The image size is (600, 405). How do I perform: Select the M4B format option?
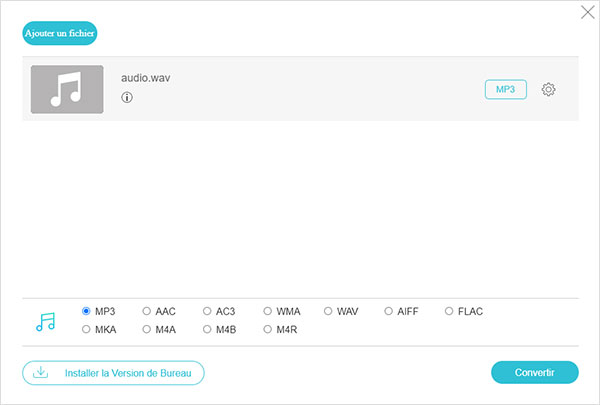coord(207,329)
